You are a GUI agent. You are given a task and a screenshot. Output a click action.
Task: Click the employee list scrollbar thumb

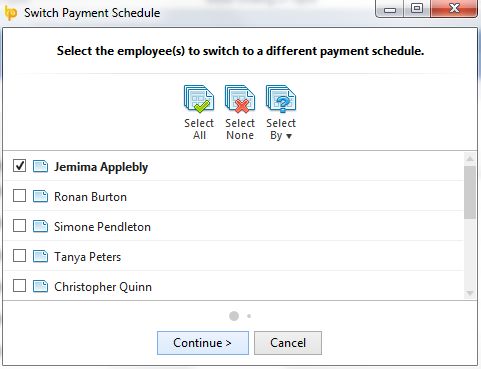(x=470, y=192)
